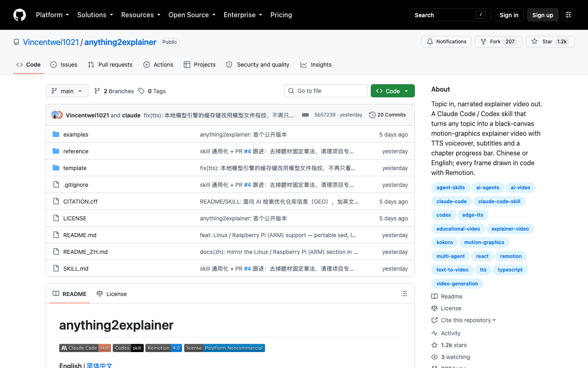Click the Sign in button
Image resolution: width=588 pixels, height=368 pixels.
[509, 15]
